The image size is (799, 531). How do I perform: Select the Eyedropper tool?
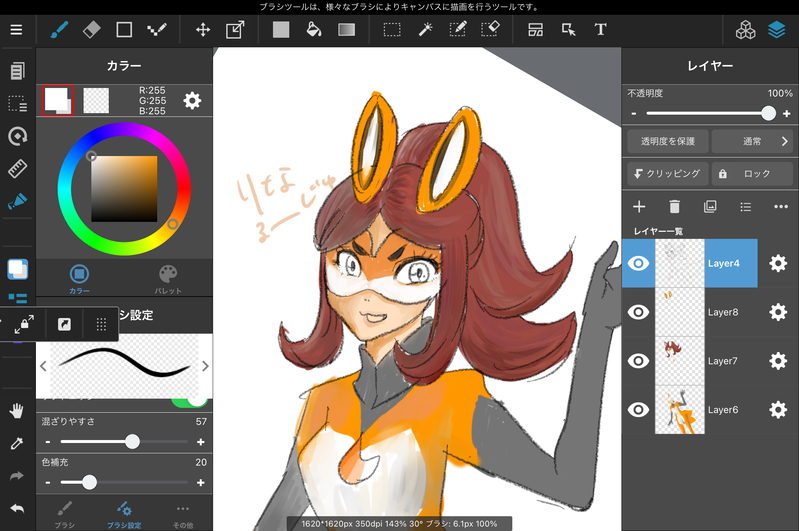(x=17, y=443)
